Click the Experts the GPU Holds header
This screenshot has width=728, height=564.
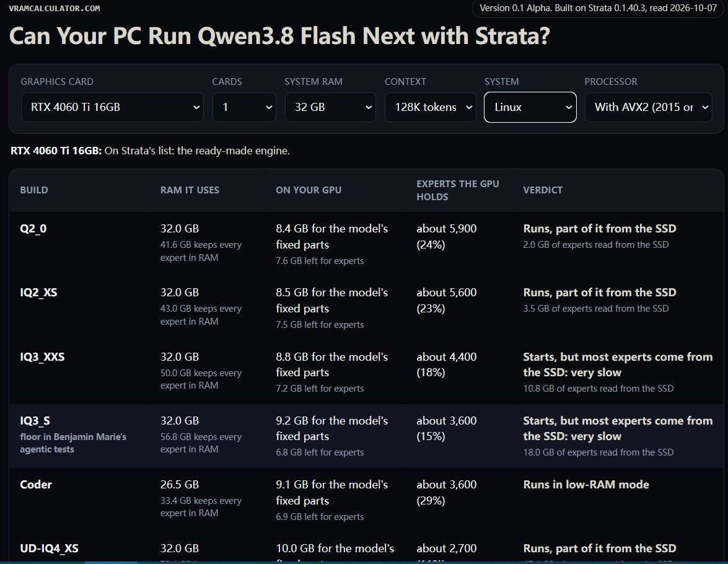457,190
